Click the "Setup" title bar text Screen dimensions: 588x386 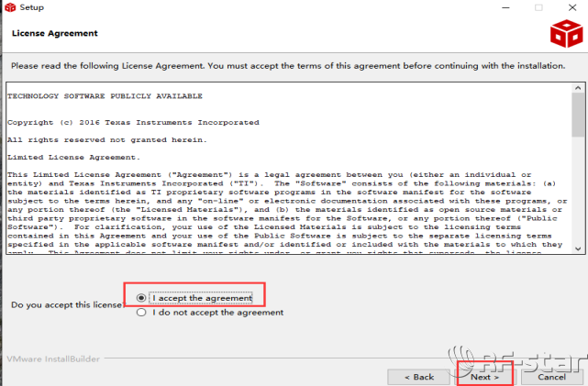point(31,7)
